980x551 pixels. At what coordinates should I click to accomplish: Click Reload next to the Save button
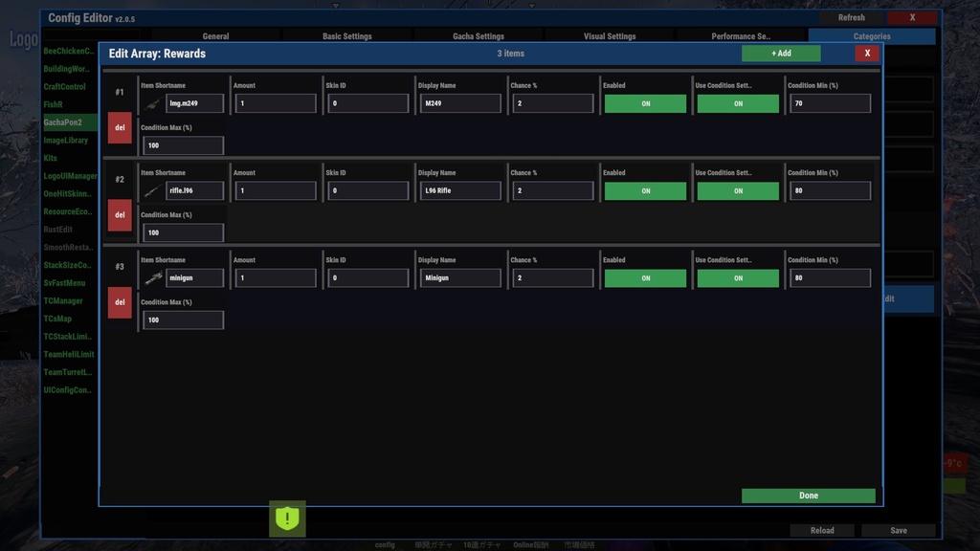(x=821, y=530)
